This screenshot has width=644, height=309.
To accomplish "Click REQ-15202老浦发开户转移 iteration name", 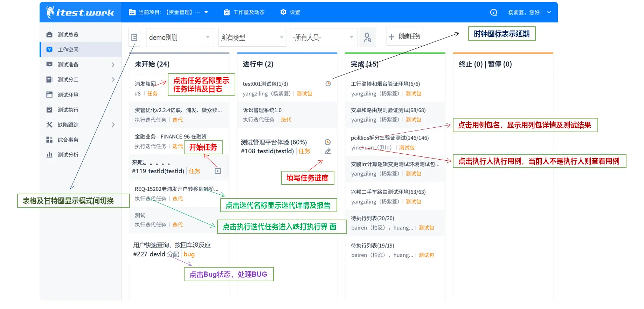I will click(x=176, y=189).
